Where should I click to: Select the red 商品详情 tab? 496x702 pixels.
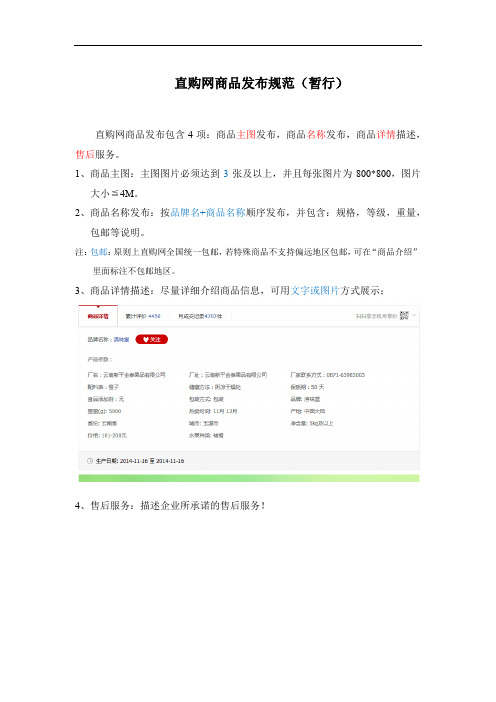[98, 316]
